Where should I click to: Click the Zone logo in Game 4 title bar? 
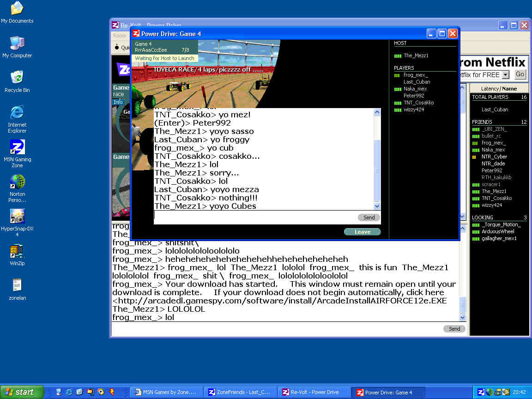[x=136, y=34]
